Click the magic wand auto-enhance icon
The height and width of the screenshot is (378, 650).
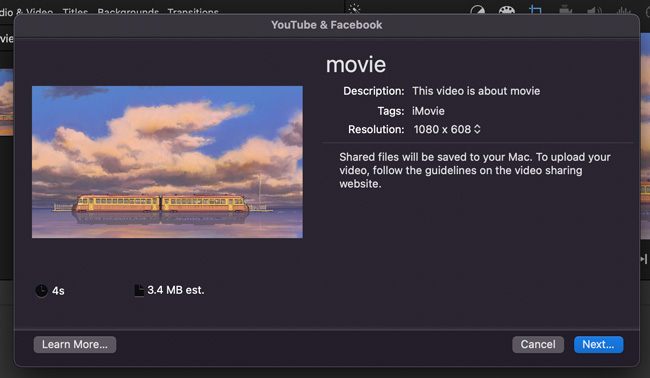(355, 8)
